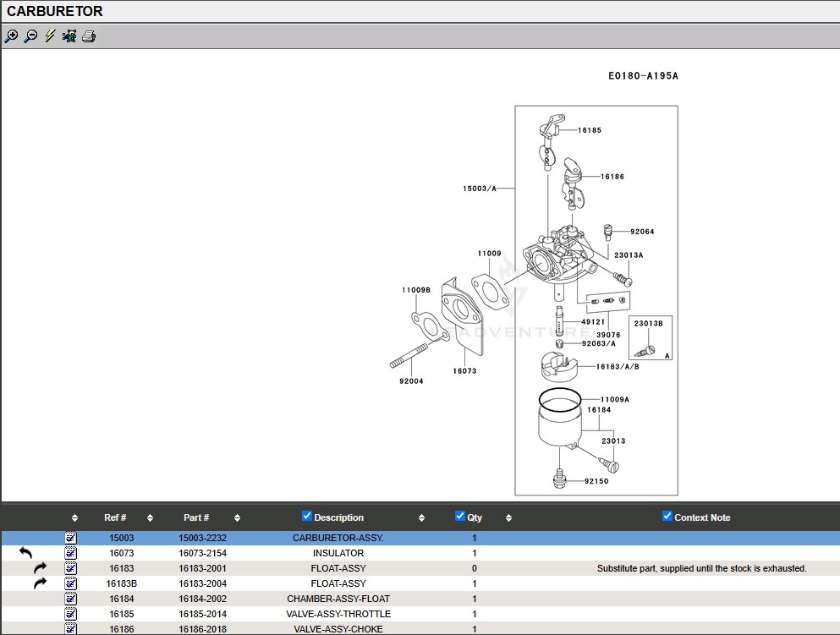This screenshot has width=840, height=635.
Task: Click the back arrow on the 16073 row
Action: pyautogui.click(x=25, y=553)
